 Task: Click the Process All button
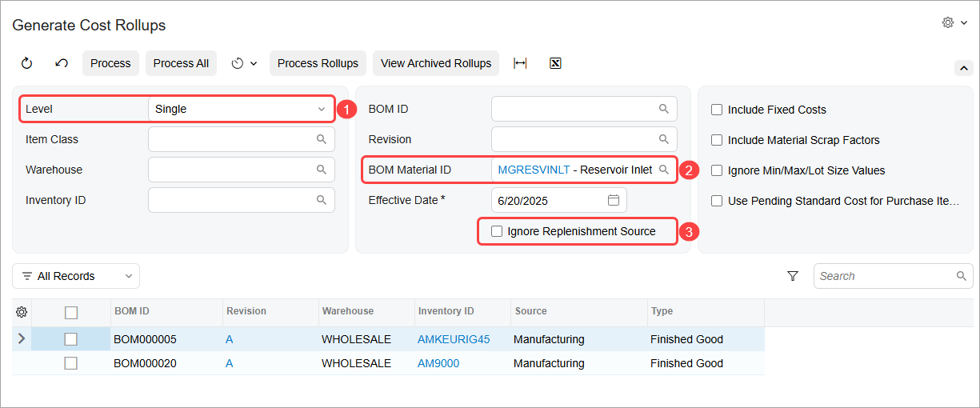pos(181,63)
